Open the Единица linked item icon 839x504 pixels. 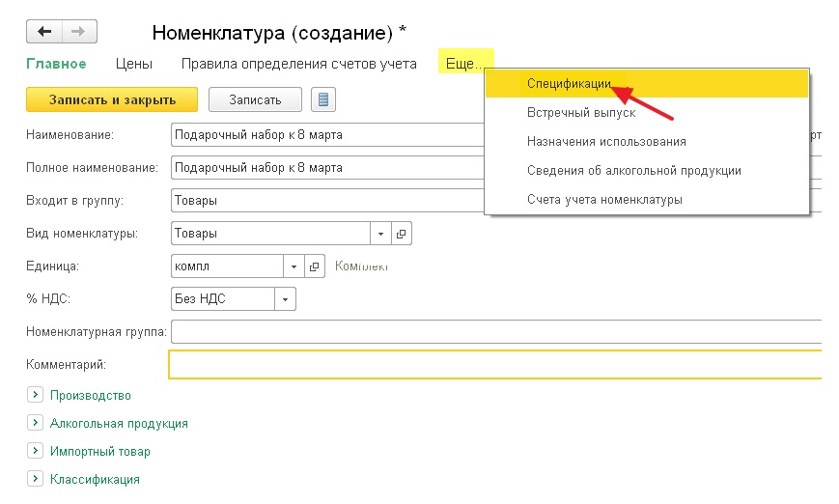[315, 266]
